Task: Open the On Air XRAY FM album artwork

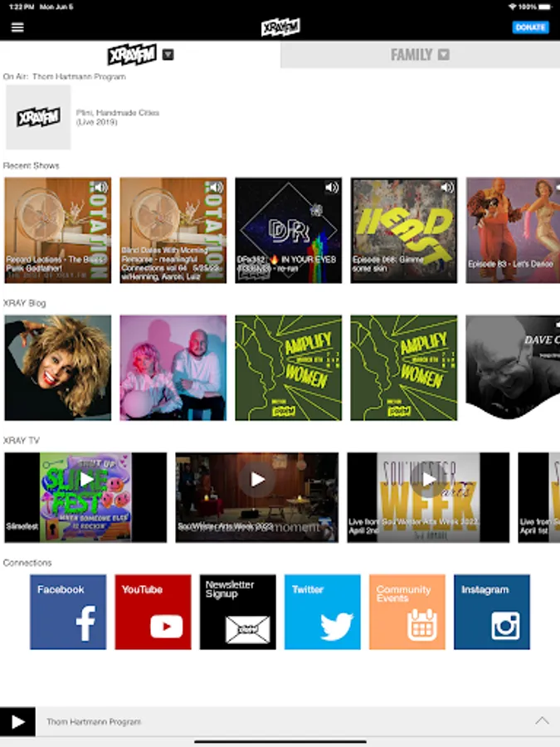Action: click(x=38, y=117)
